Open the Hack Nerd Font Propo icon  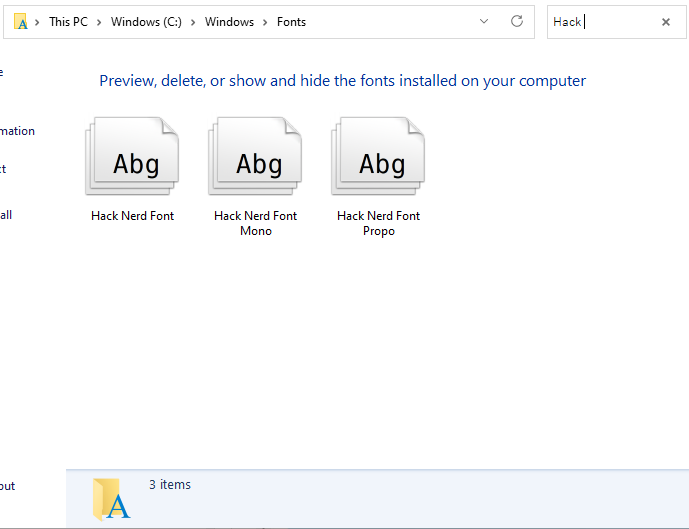coord(378,156)
